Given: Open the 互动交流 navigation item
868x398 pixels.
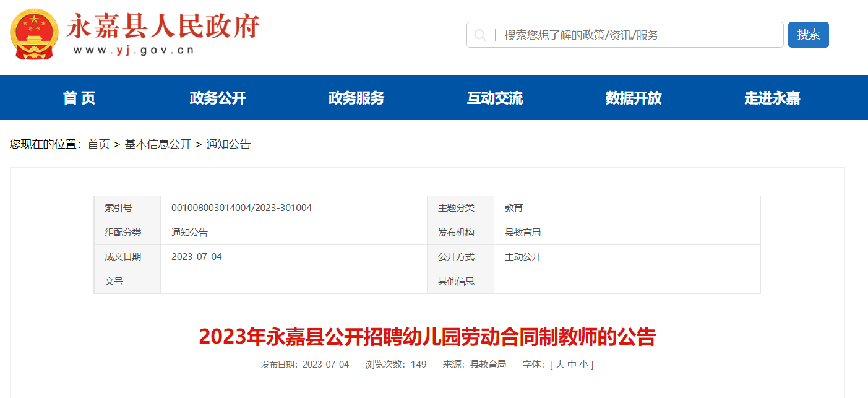Looking at the screenshot, I should tap(495, 98).
